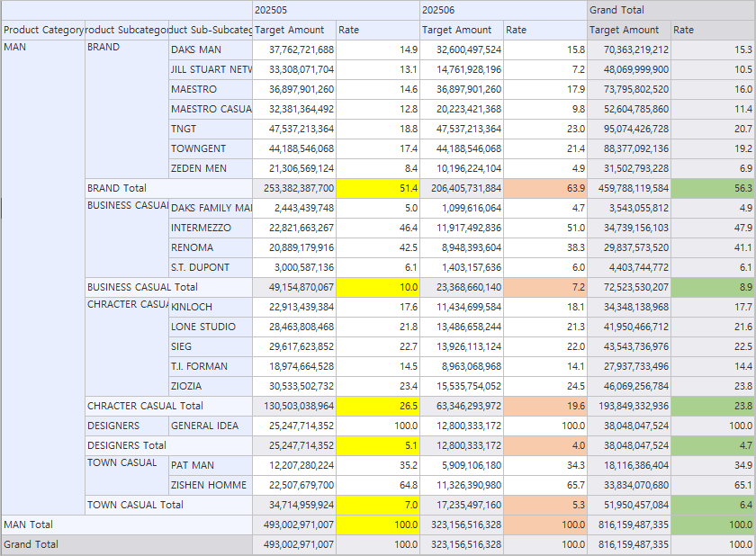Select the 202506 column group header
Screen dimensions: 756x556
coord(503,10)
